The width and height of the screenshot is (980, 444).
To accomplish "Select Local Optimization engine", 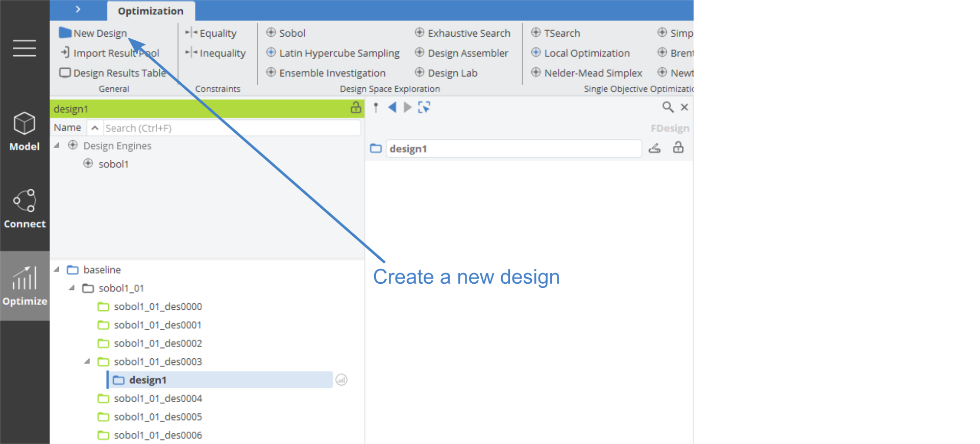I will click(x=580, y=53).
